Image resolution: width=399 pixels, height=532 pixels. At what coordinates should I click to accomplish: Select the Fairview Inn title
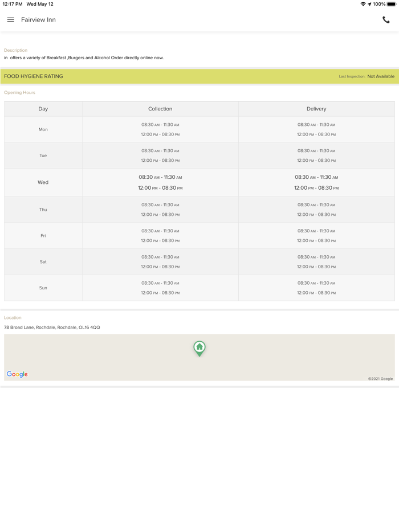click(38, 20)
